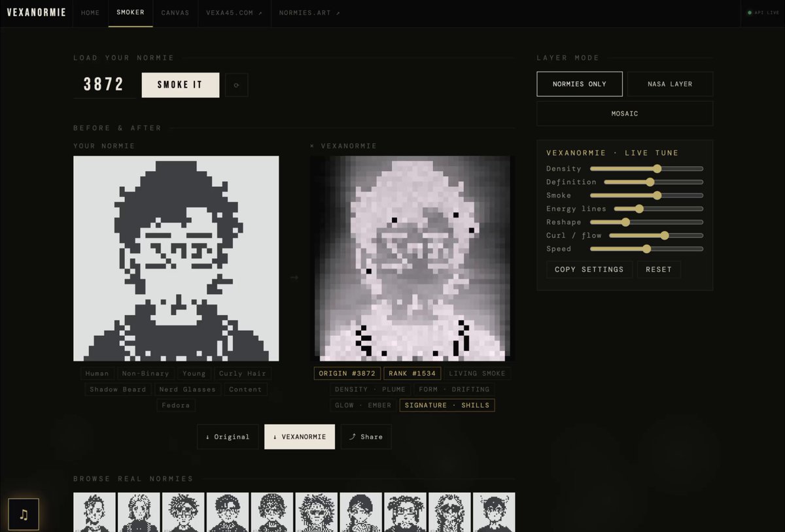785x532 pixels.
Task: Click the DENSITY · PLUME tag
Action: pos(370,390)
